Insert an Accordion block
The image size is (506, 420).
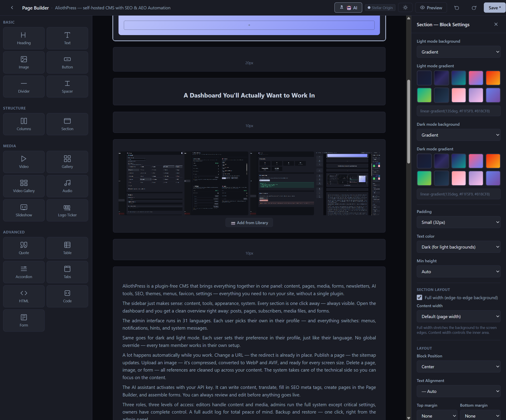(24, 272)
